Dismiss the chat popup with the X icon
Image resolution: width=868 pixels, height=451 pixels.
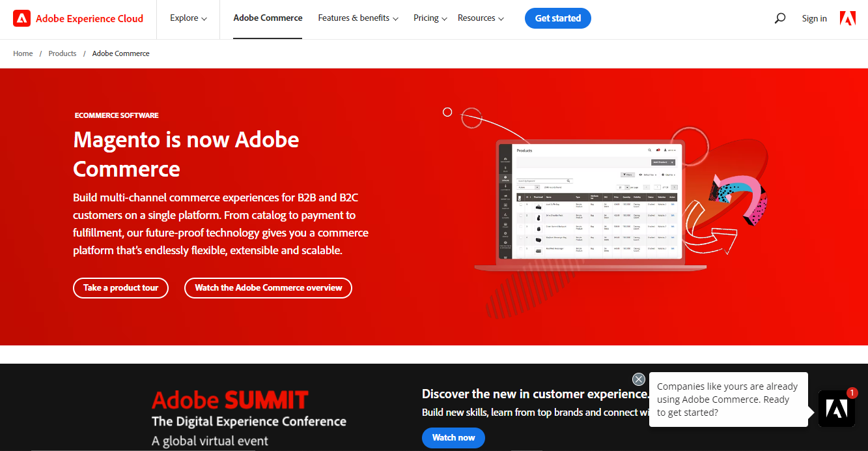[x=639, y=379]
